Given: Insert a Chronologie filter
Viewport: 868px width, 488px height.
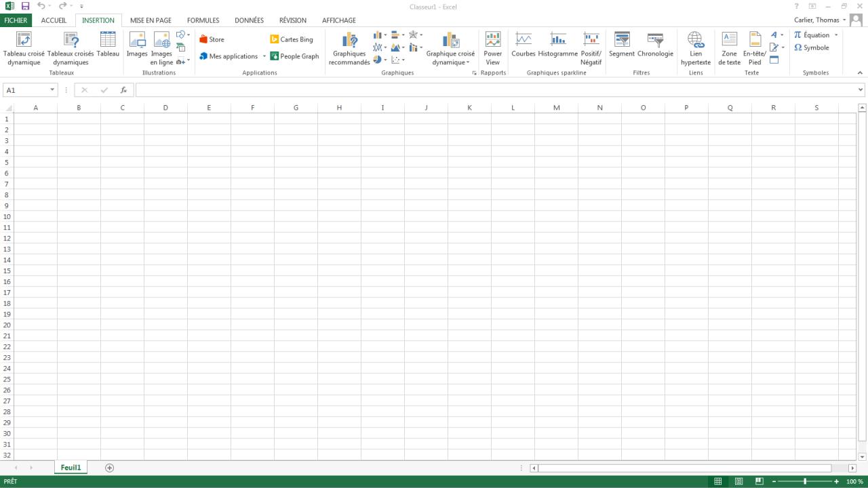Looking at the screenshot, I should [x=655, y=45].
